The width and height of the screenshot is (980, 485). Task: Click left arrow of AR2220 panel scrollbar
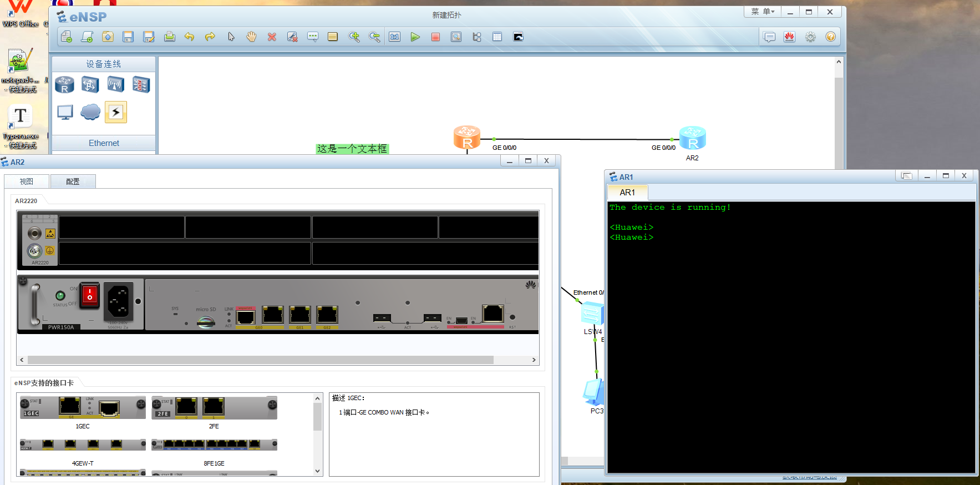(x=22, y=360)
